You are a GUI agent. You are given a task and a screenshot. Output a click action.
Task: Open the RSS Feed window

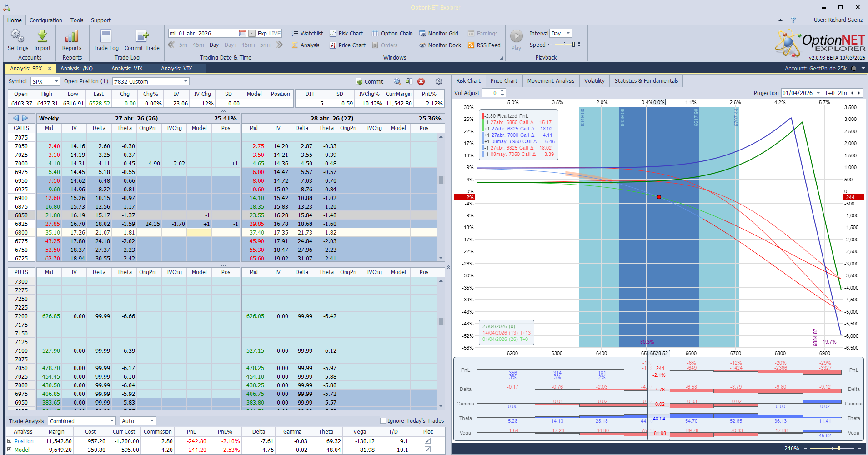tap(484, 45)
